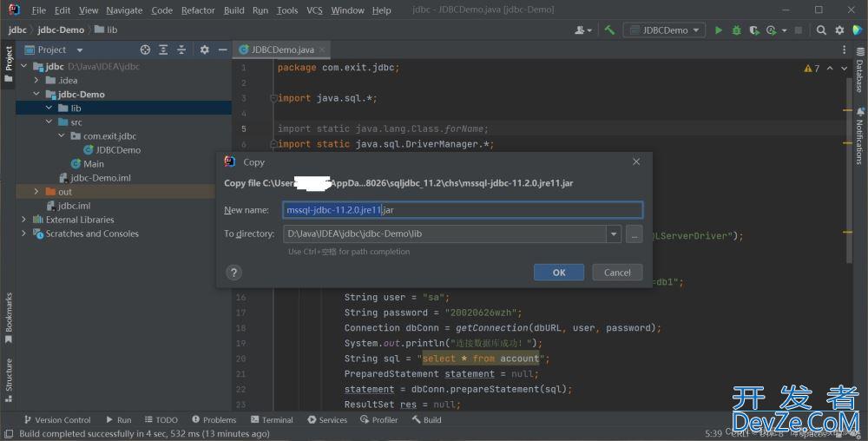Click the warnings indicator showing 7
The height and width of the screenshot is (441, 868).
(812, 69)
